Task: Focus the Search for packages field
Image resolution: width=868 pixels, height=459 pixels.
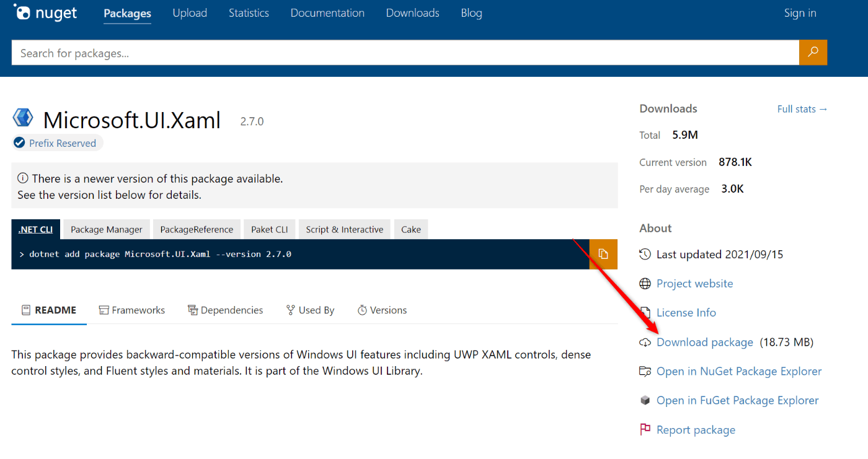Action: click(403, 53)
